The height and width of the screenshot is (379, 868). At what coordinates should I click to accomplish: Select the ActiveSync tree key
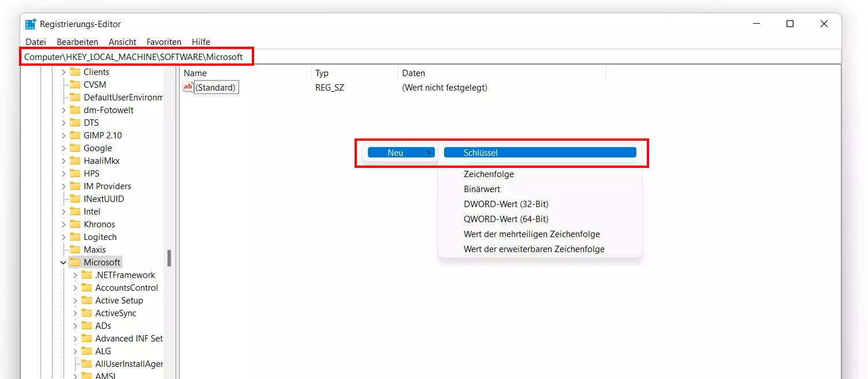(116, 313)
